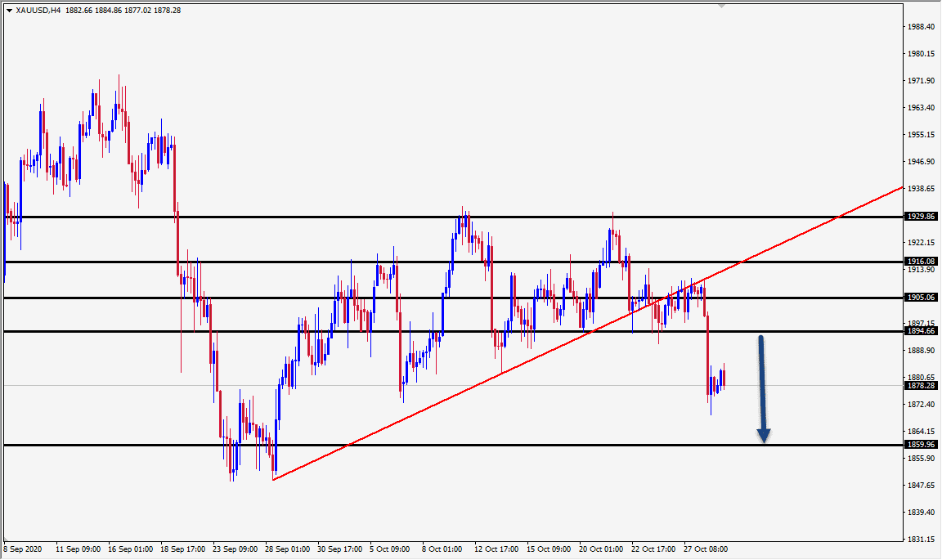
Task: Click the 1946.90 price axis label
Action: tap(922, 162)
